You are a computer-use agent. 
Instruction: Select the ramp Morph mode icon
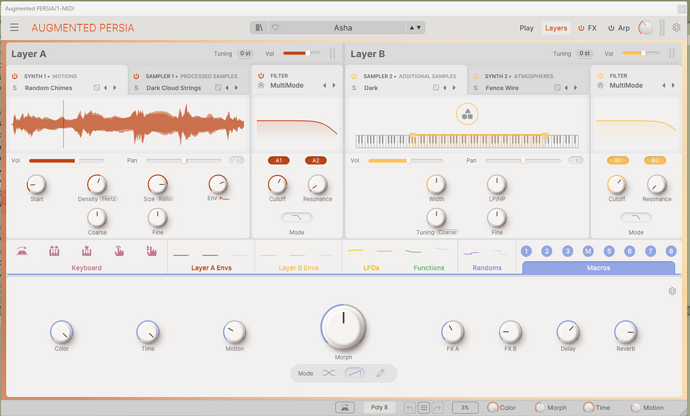tap(355, 373)
